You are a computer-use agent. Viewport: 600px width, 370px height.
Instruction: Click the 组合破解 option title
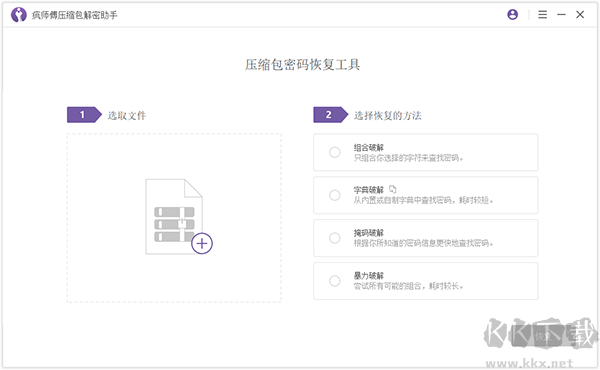(368, 148)
